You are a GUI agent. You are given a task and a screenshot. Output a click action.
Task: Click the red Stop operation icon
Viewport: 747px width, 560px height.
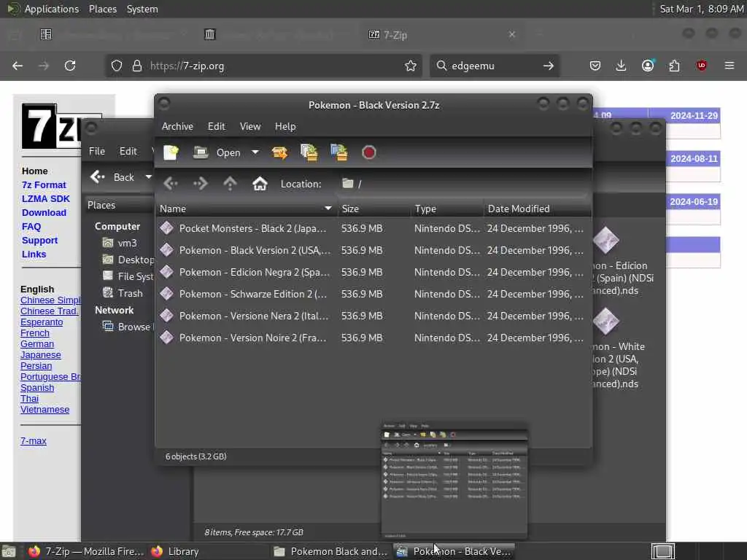tap(368, 152)
